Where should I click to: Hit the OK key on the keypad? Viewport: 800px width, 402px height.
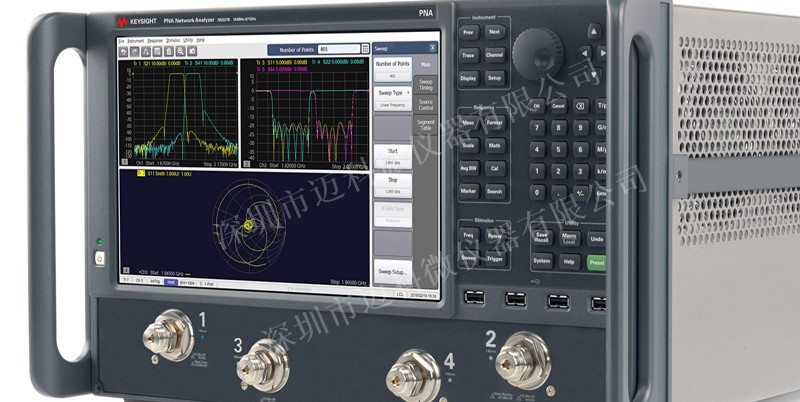(537, 106)
